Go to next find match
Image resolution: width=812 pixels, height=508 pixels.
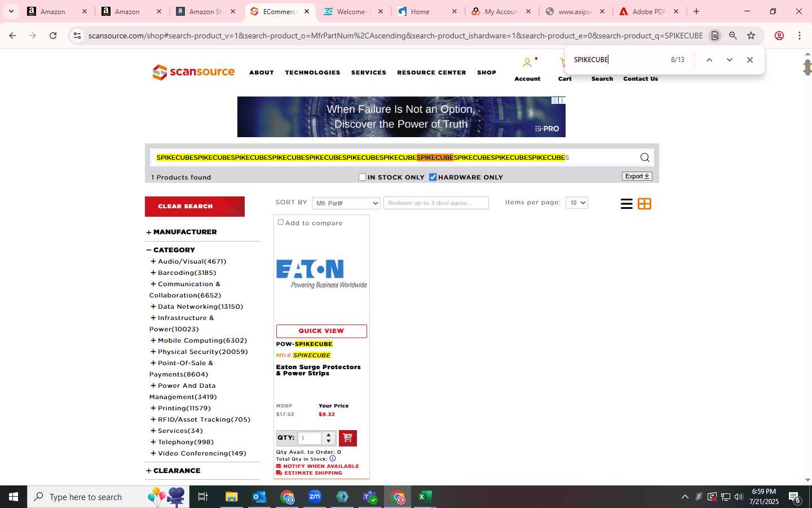[730, 60]
